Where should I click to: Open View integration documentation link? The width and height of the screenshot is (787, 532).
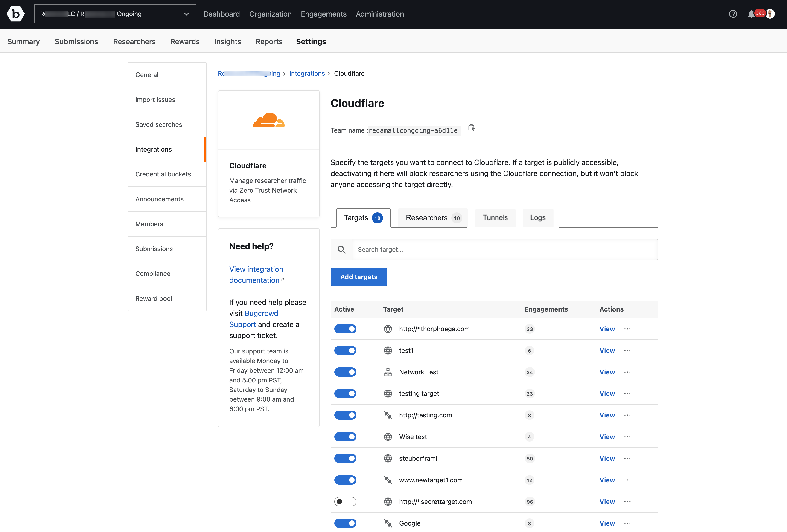[256, 275]
